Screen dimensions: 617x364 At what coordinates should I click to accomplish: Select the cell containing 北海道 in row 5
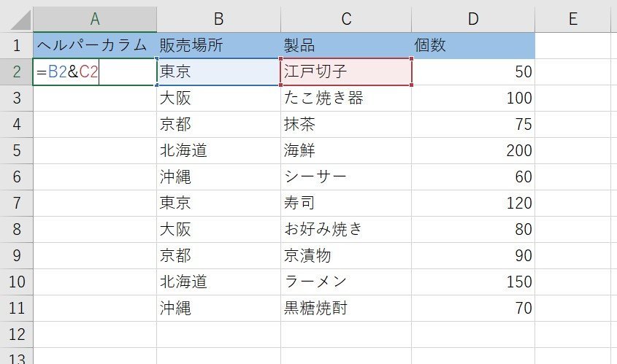[219, 150]
